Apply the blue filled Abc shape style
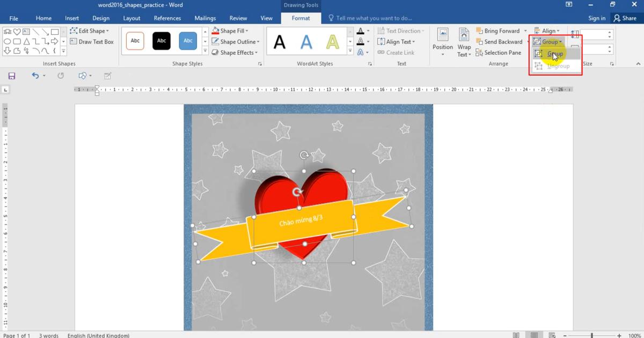This screenshot has height=338, width=644. coord(188,41)
